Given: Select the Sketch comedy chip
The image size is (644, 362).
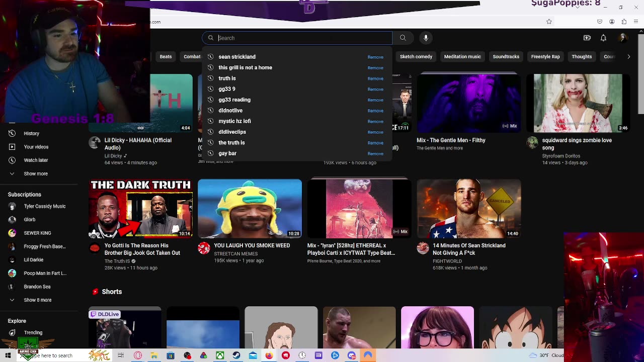Looking at the screenshot, I should coord(416,57).
